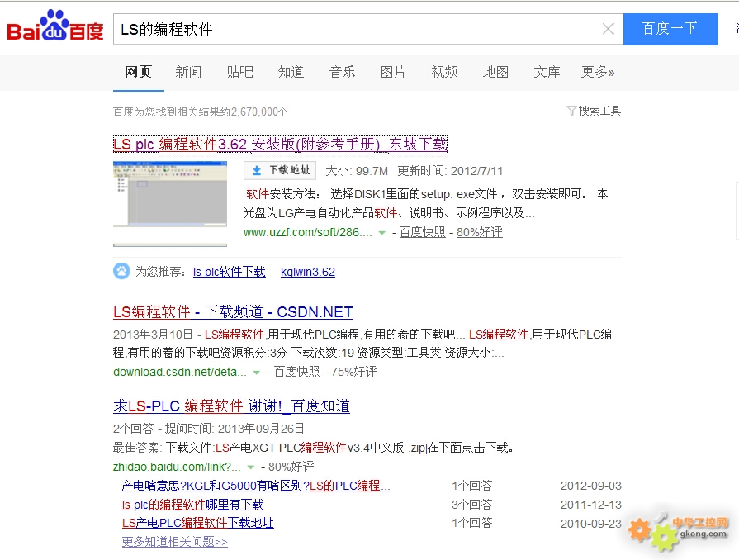Open the zhidao.baidu.com/link URL

(178, 467)
